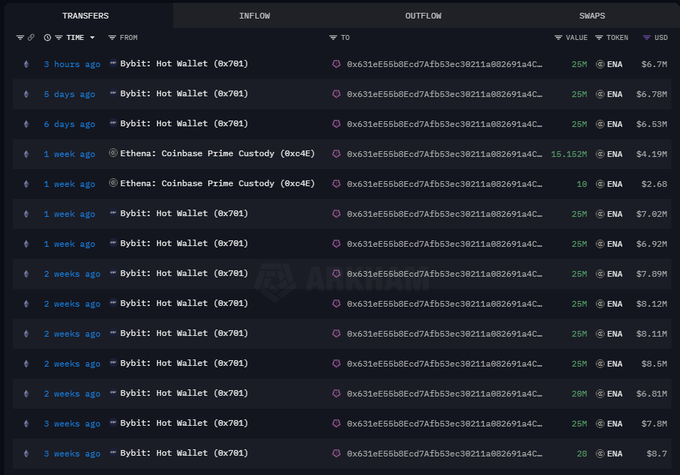Image resolution: width=680 pixels, height=475 pixels.
Task: Click pink address icon in $7.02M row
Action: 336,214
